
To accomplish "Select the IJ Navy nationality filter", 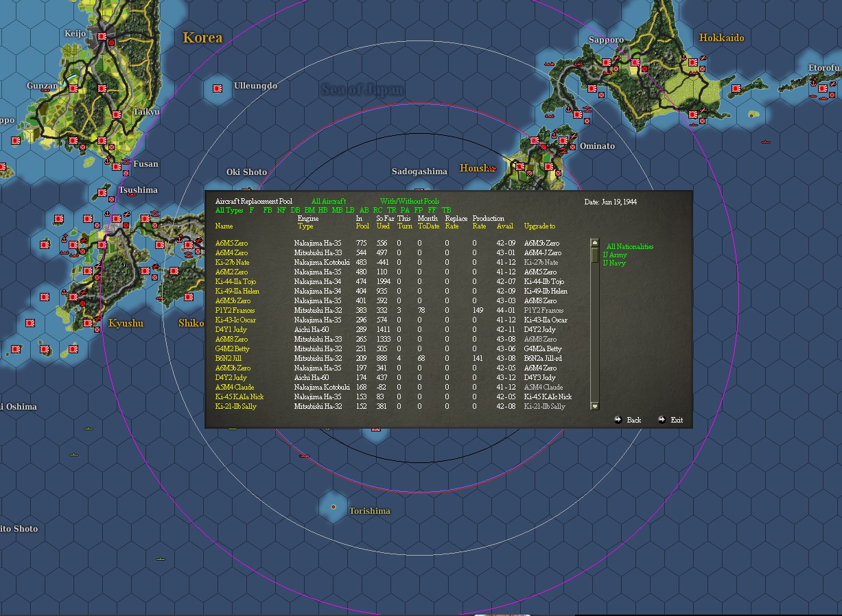I will pos(614,263).
